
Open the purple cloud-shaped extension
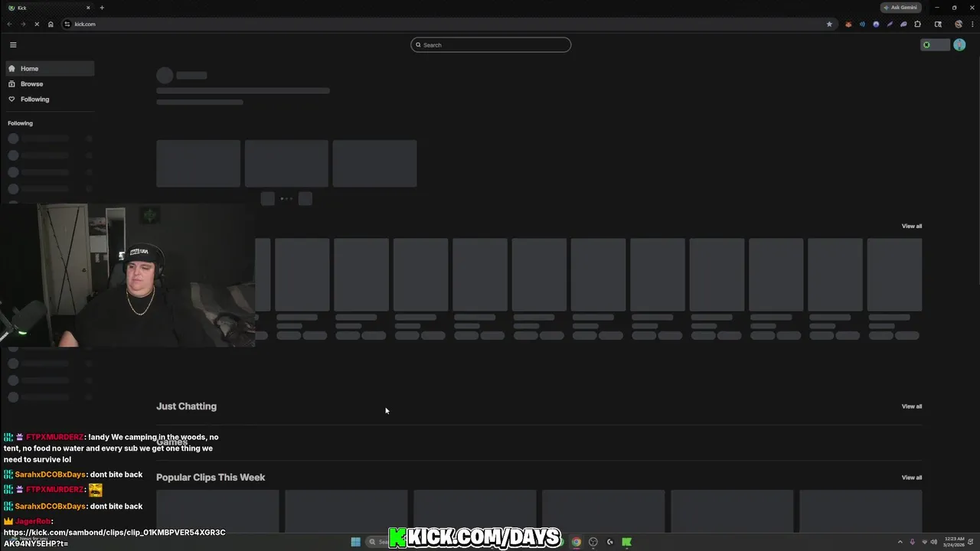coord(903,24)
